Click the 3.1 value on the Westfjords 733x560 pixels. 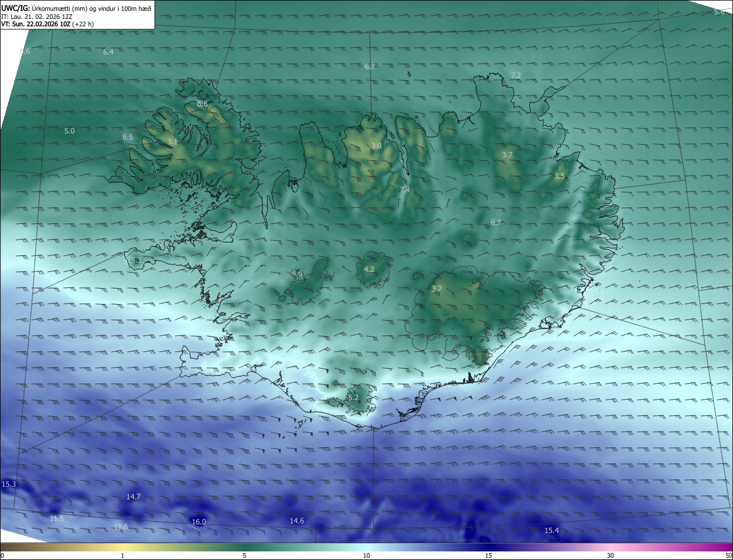point(172,141)
